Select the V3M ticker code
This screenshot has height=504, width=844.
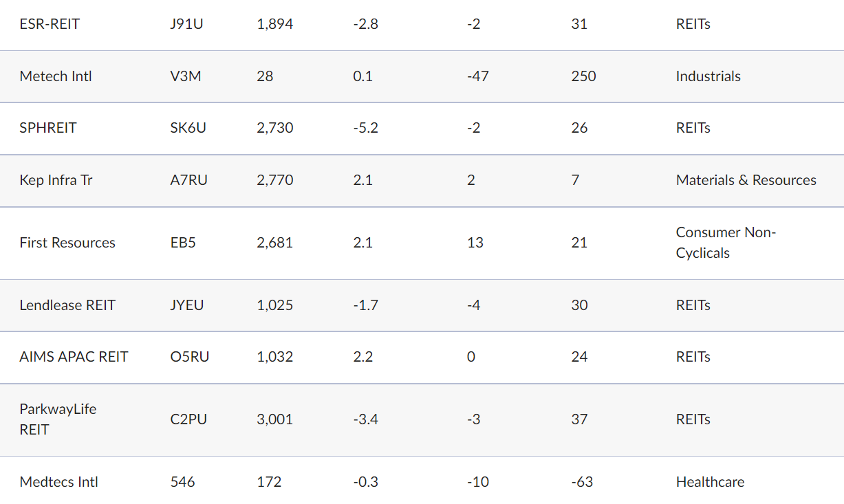[x=186, y=76]
